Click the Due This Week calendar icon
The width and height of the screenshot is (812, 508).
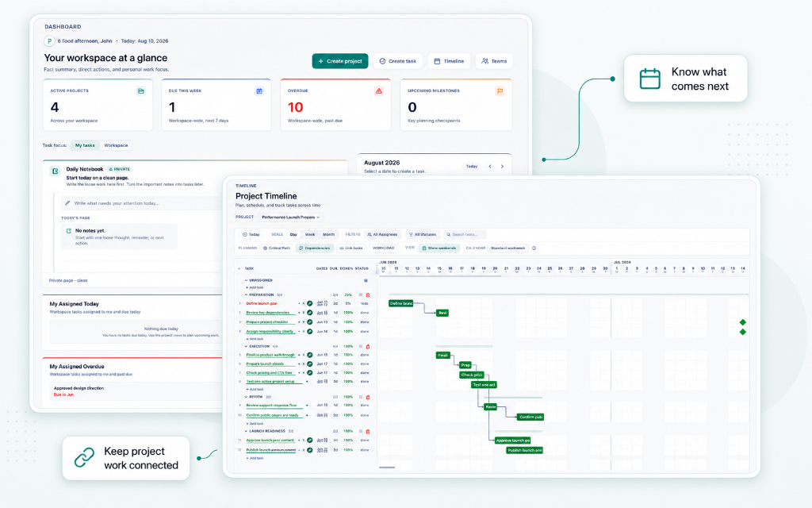coord(259,91)
